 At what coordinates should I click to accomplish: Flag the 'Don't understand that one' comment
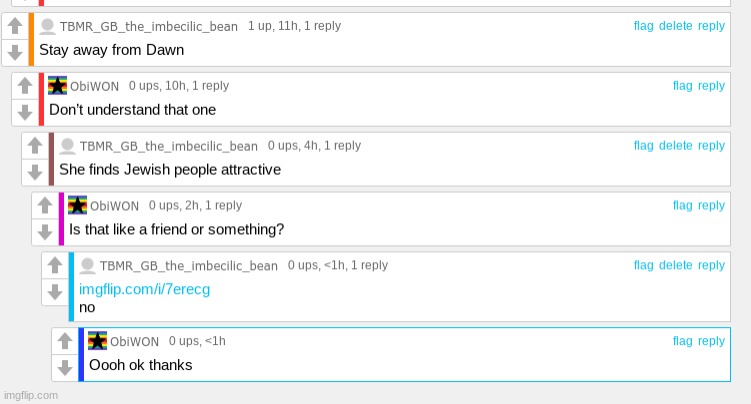683,86
